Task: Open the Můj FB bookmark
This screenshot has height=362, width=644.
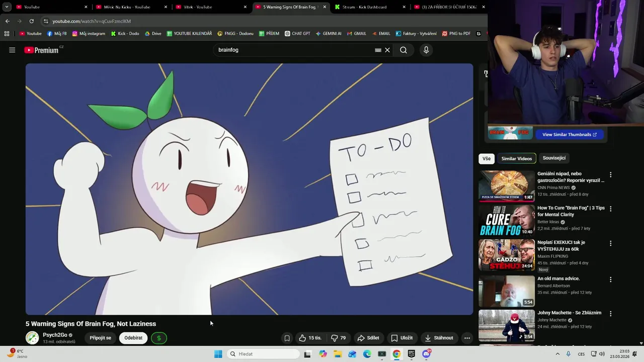Action: click(57, 34)
